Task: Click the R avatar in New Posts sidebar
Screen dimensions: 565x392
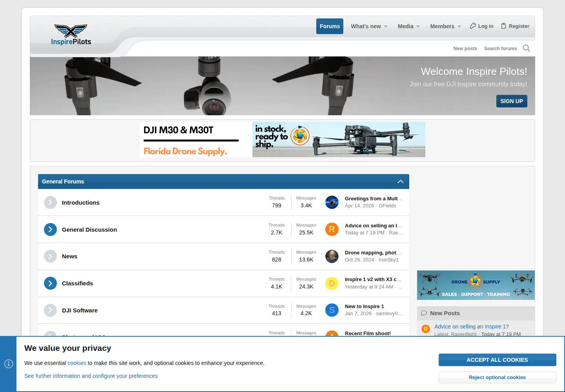Action: tap(426, 329)
